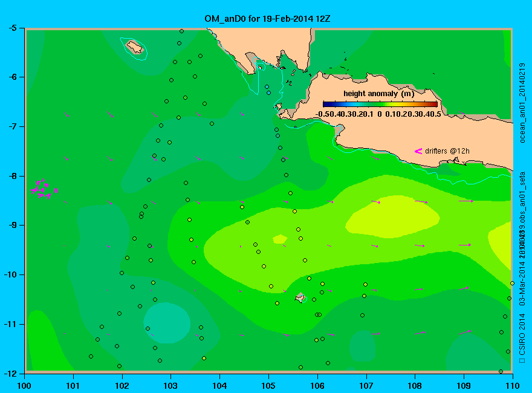Click the large yellow-green high anomaly patch near 107.5E
Screen dimensions: 532x393
click(x=392, y=216)
